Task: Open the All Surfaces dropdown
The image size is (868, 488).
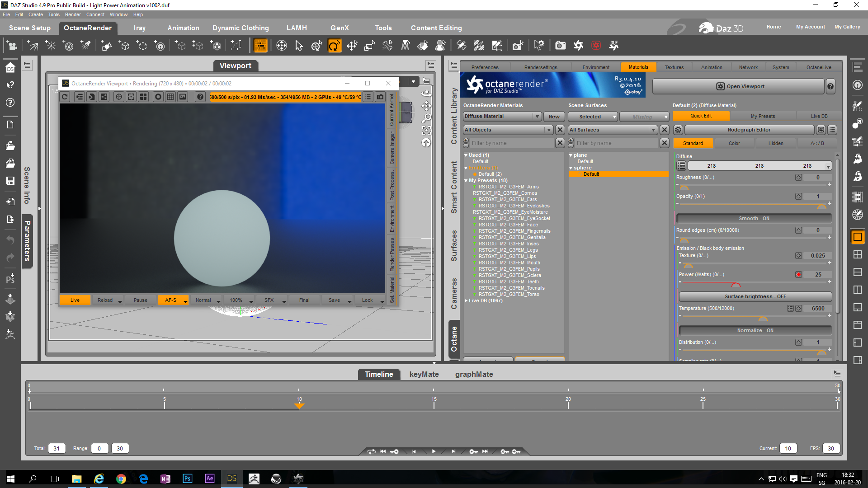Action: pos(612,130)
